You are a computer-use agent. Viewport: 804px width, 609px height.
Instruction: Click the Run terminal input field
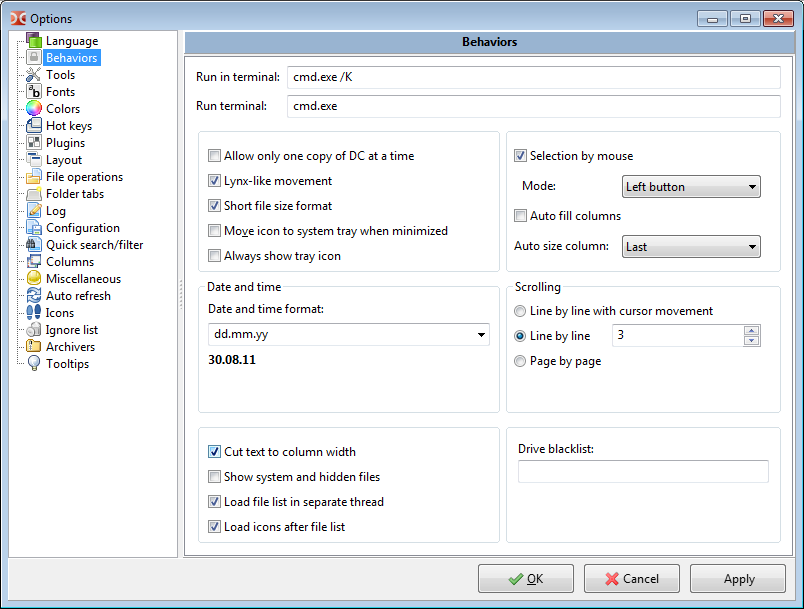pyautogui.click(x=534, y=106)
